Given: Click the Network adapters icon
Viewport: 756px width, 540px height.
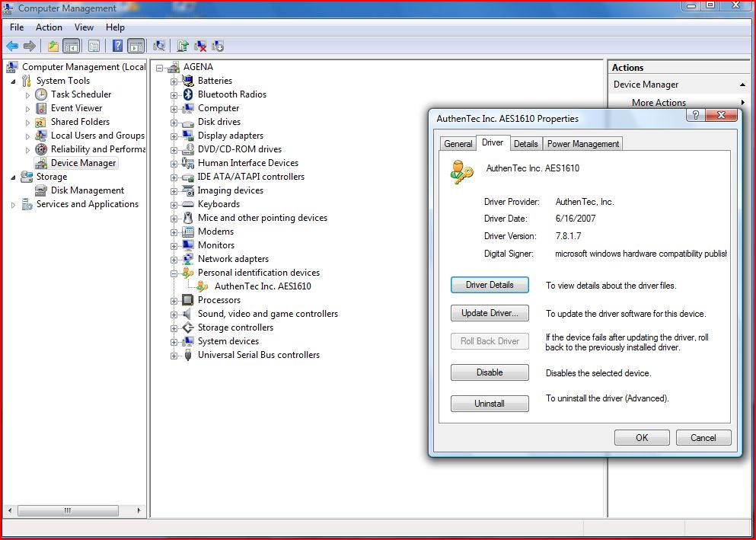Looking at the screenshot, I should click(x=188, y=259).
